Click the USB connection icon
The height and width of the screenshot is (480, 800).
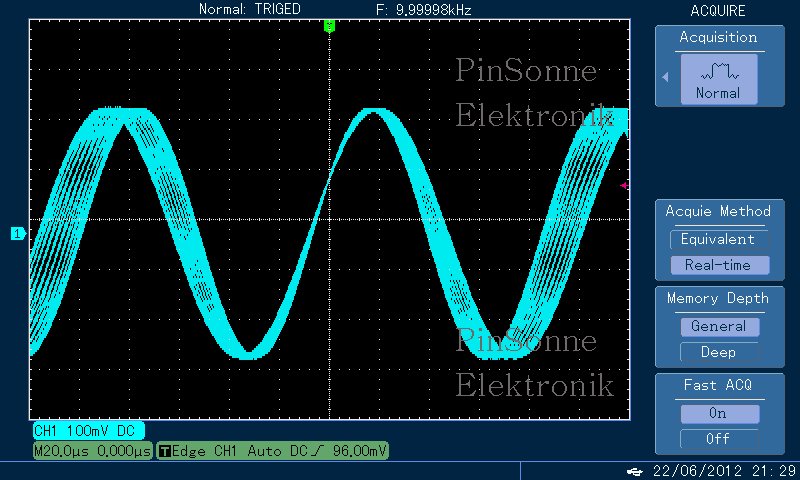[634, 471]
